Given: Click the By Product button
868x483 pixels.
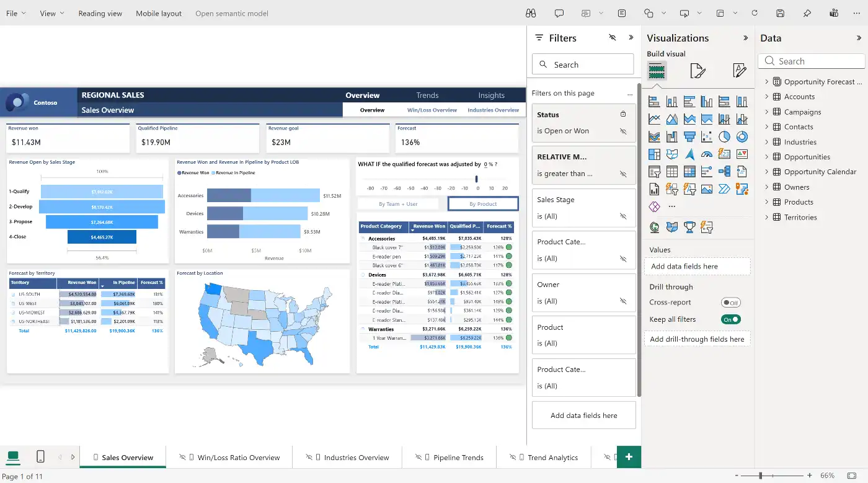Looking at the screenshot, I should click(x=483, y=203).
